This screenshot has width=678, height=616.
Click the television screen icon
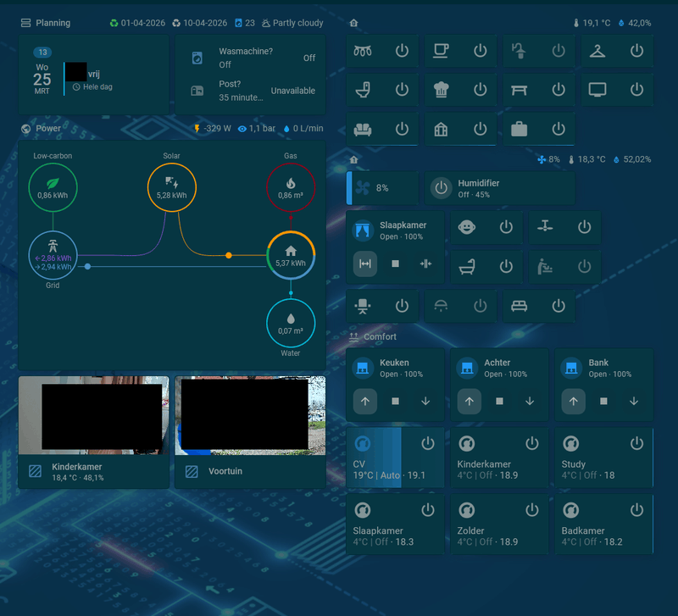[597, 90]
